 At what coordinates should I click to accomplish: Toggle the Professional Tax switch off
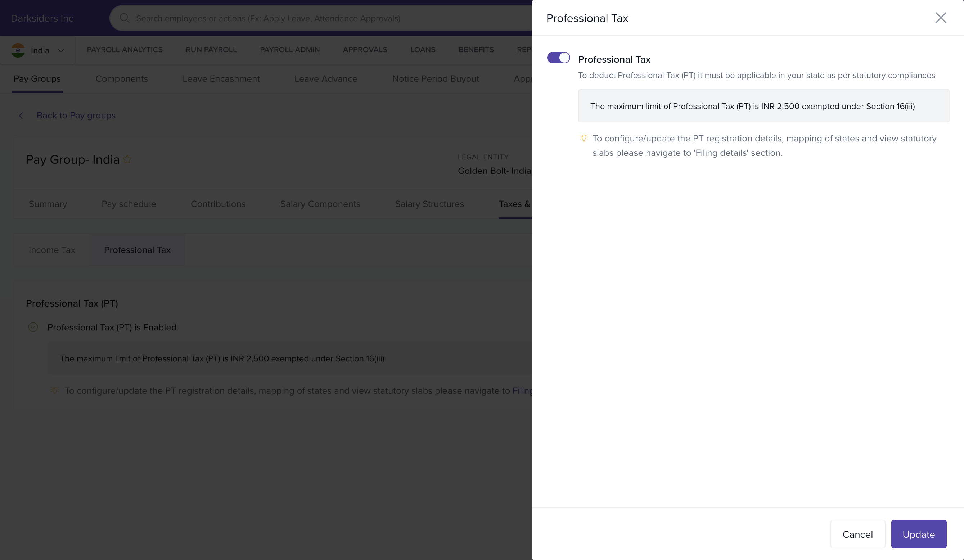[558, 58]
